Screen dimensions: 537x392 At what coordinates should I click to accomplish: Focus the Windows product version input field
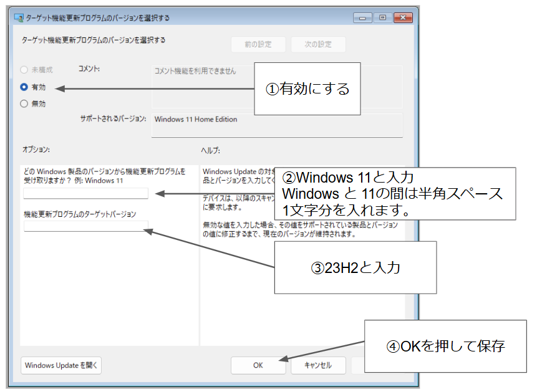point(85,193)
